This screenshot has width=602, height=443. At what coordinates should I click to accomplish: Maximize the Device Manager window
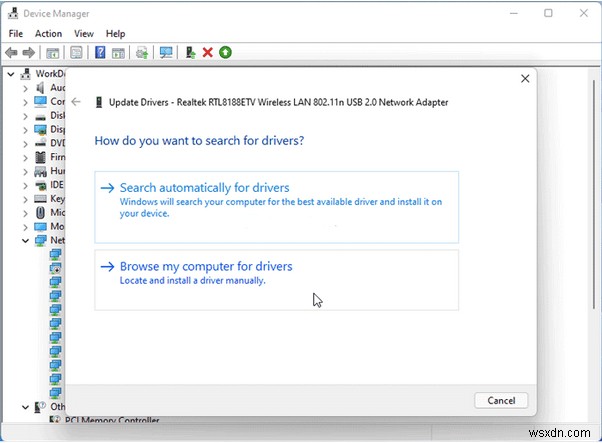click(x=548, y=13)
